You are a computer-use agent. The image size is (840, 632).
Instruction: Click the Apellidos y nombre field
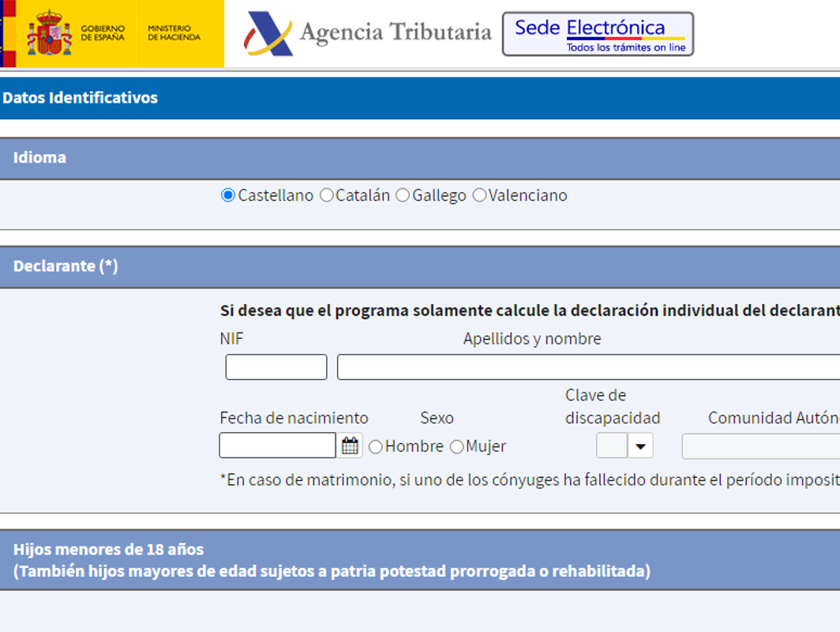[584, 367]
